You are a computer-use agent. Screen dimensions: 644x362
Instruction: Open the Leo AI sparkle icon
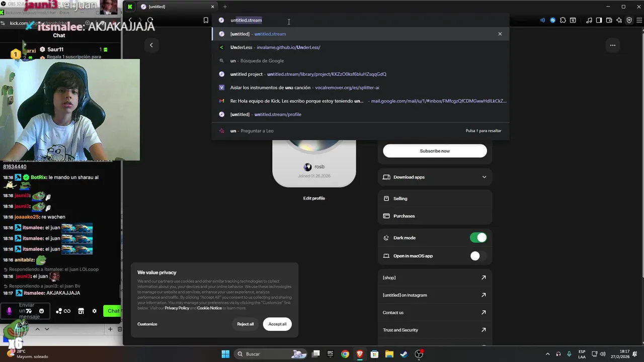pos(619,20)
